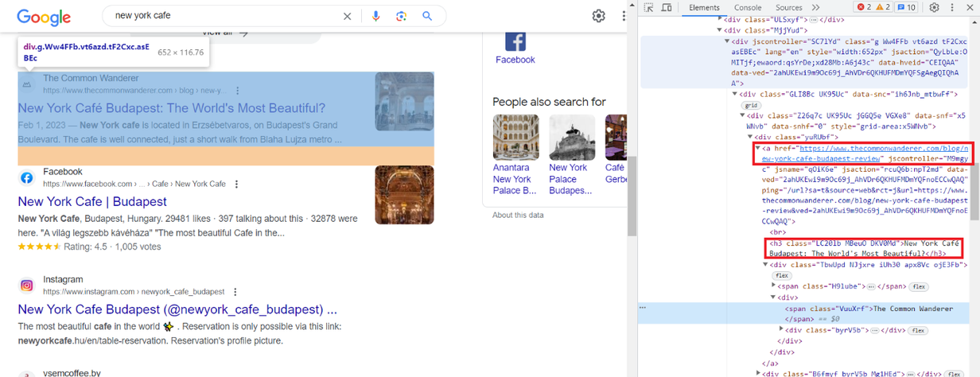
Task: Click About this data link
Action: point(518,215)
